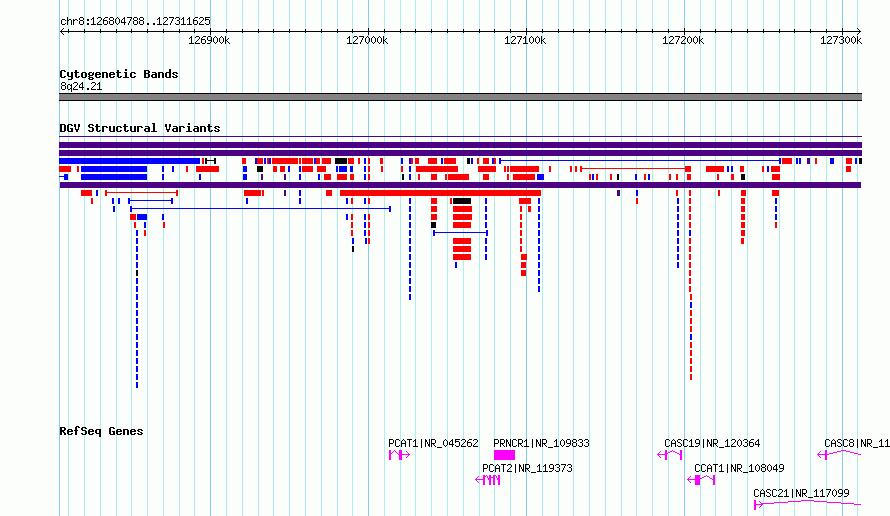This screenshot has width=890, height=516.
Task: Select the CASC19 gene glyph
Action: [x=669, y=455]
